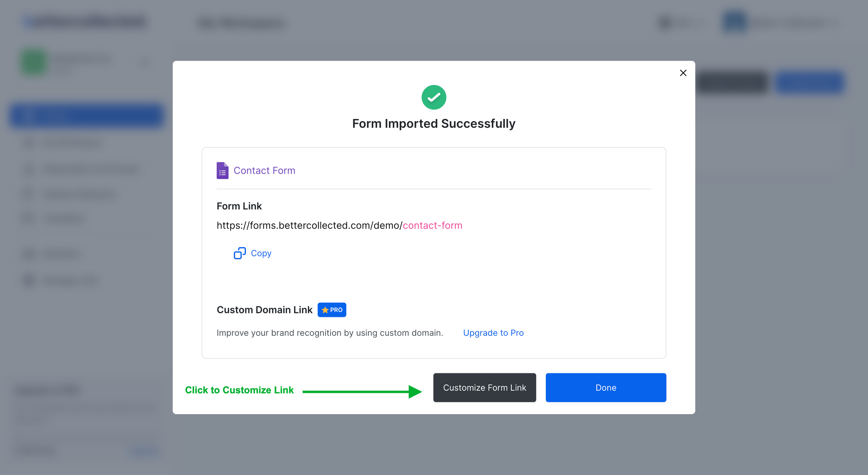This screenshot has width=868, height=475.
Task: Click the blurred blue user avatar
Action: 734,22
